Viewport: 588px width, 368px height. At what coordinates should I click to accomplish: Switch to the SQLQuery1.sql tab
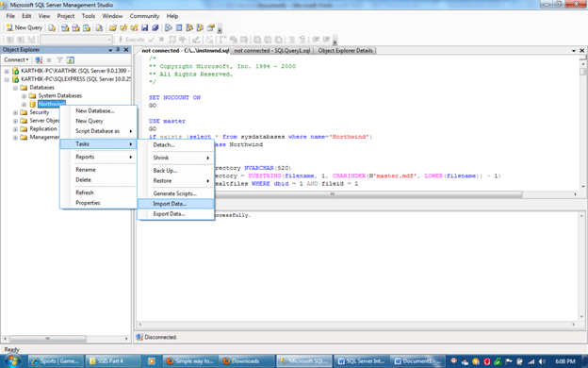click(272, 50)
